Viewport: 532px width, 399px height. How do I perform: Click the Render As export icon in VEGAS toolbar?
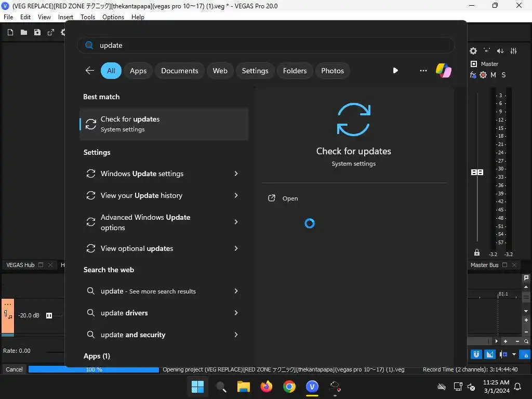(51, 33)
